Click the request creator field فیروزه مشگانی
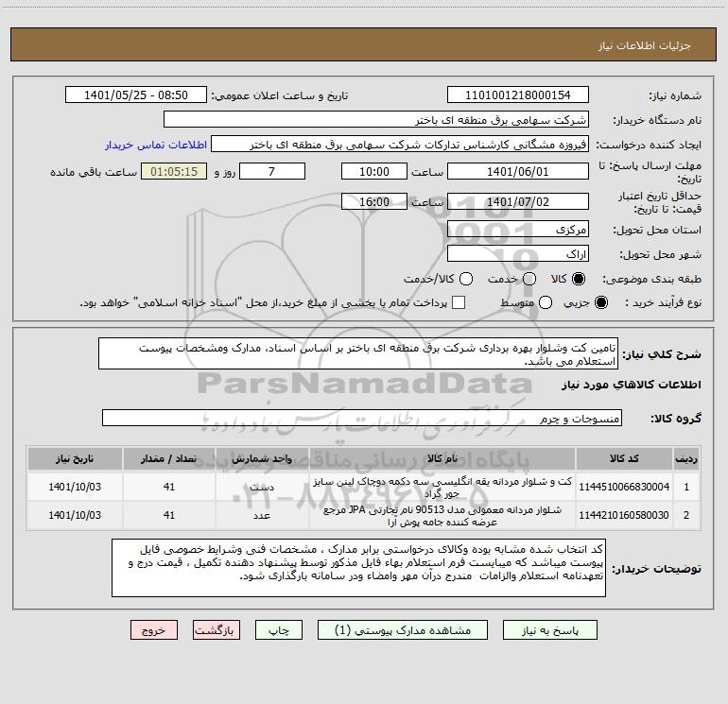 400,145
